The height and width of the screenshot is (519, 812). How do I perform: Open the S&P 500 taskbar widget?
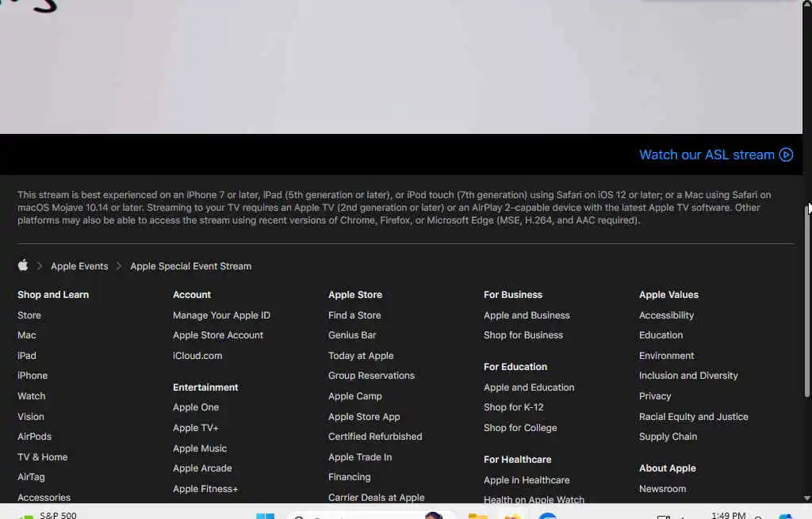click(x=48, y=515)
